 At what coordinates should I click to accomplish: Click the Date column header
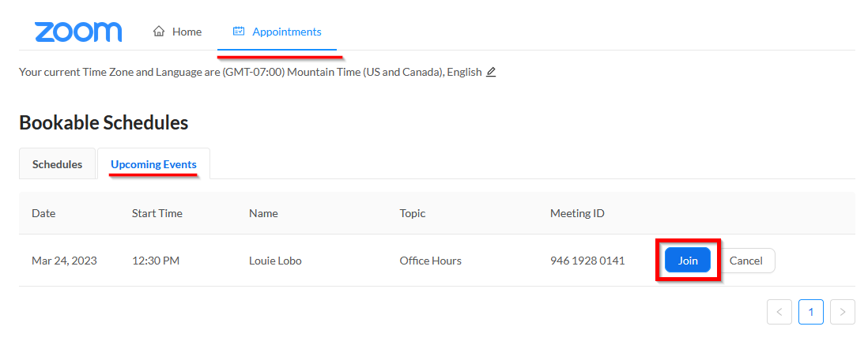point(43,213)
